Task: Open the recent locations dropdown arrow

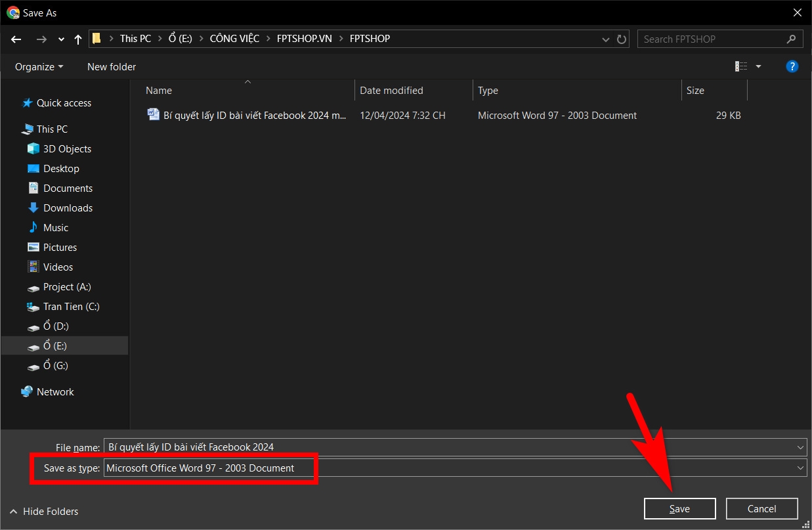Action: tap(61, 39)
